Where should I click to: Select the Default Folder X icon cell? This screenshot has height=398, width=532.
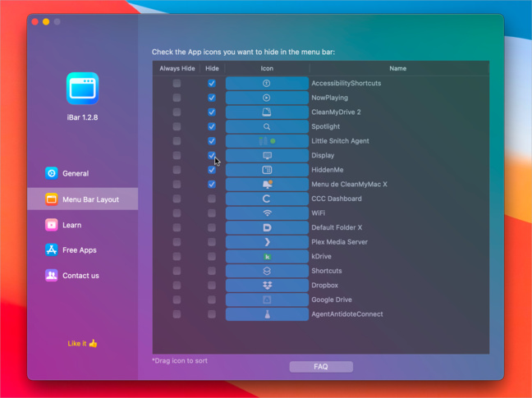point(267,227)
